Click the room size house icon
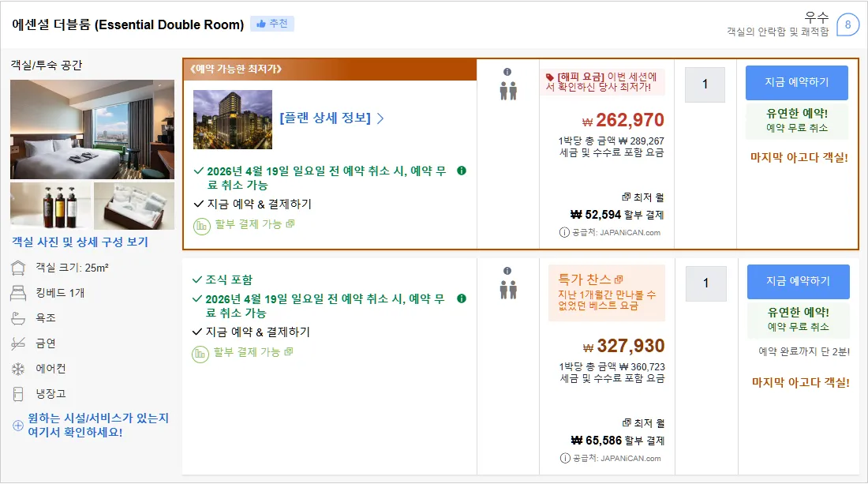The image size is (868, 484). tap(18, 268)
